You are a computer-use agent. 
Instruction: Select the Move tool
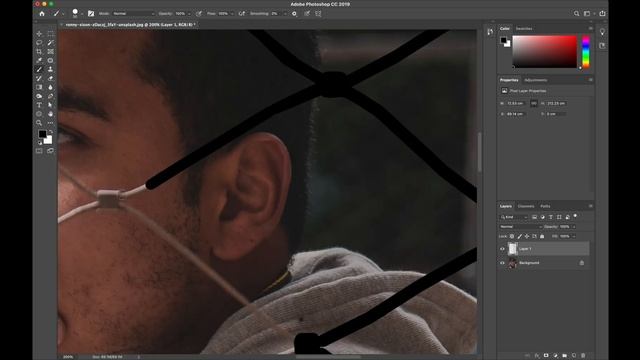(x=39, y=33)
